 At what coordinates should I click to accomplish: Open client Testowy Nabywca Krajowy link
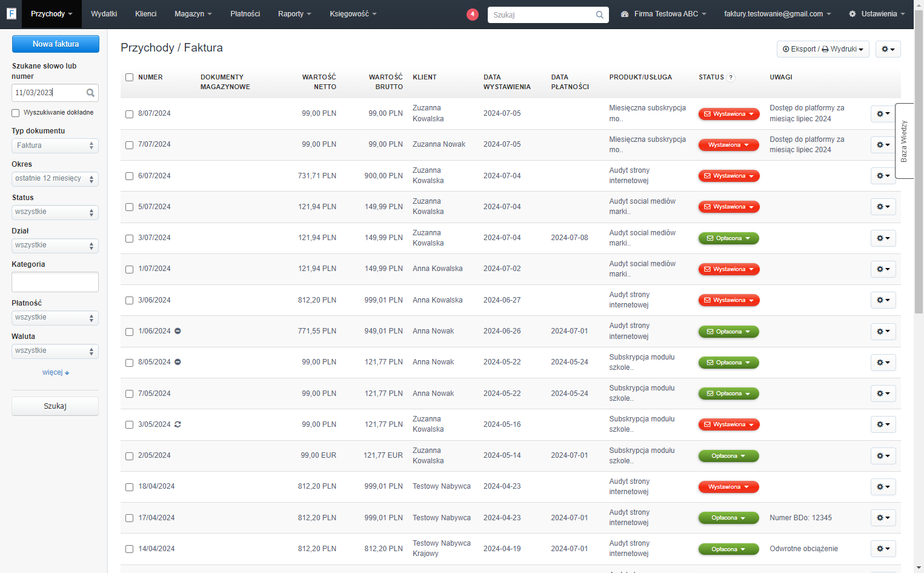tap(442, 548)
